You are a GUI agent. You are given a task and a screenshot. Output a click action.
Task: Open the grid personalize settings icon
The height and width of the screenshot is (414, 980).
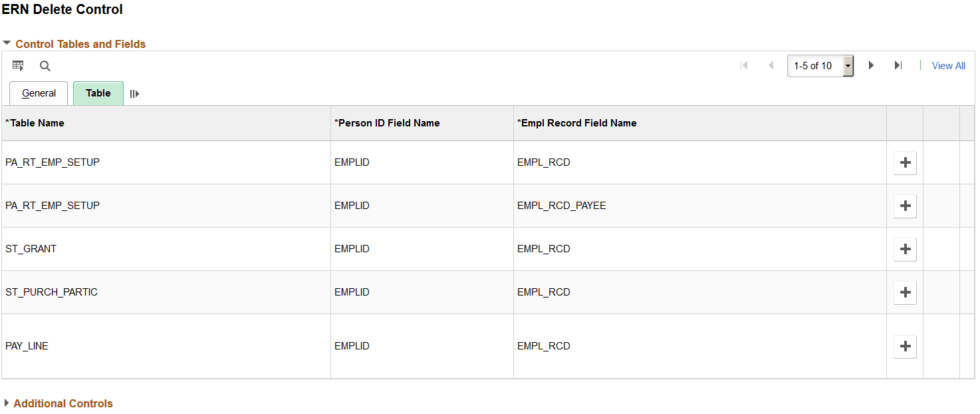point(18,65)
